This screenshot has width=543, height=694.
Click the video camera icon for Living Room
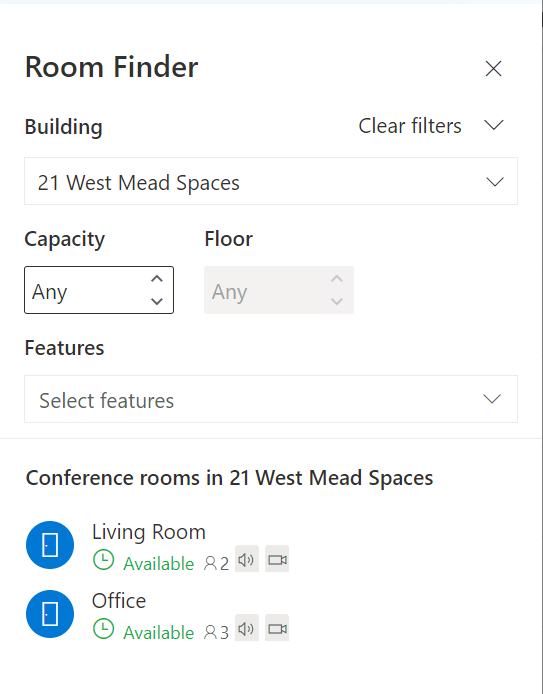pyautogui.click(x=277, y=559)
